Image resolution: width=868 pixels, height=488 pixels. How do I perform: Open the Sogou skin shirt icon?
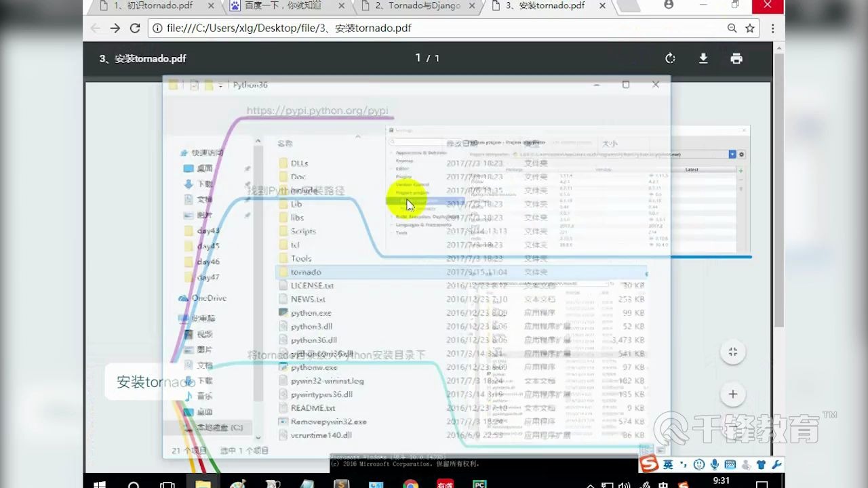(x=761, y=465)
